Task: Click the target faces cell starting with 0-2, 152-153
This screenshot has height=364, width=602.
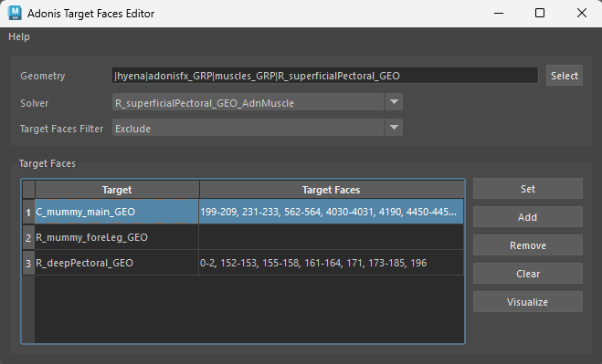Action: click(332, 263)
